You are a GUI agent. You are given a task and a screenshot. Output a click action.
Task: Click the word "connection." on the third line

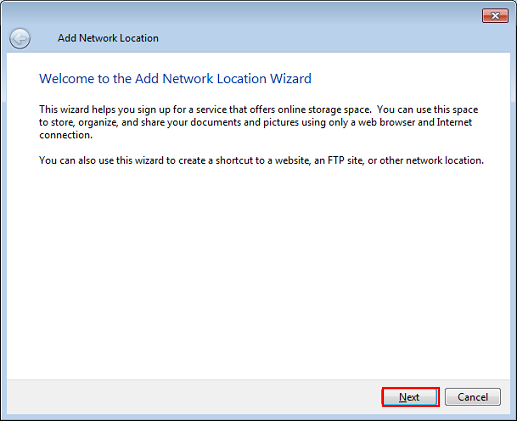(66, 135)
